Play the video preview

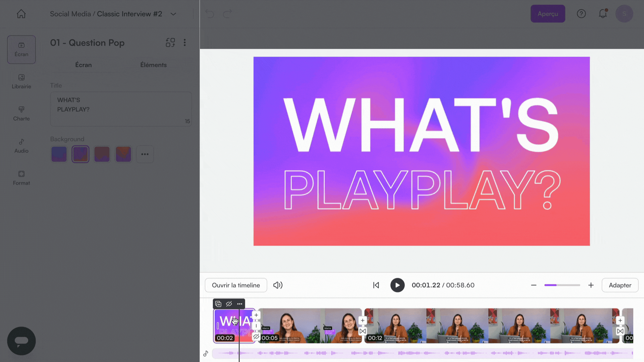(x=397, y=285)
